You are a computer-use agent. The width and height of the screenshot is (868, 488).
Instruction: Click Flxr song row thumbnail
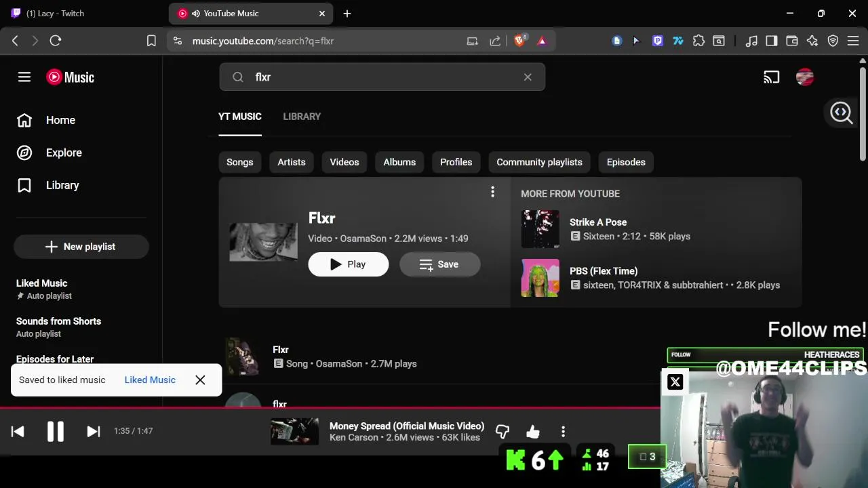point(243,357)
